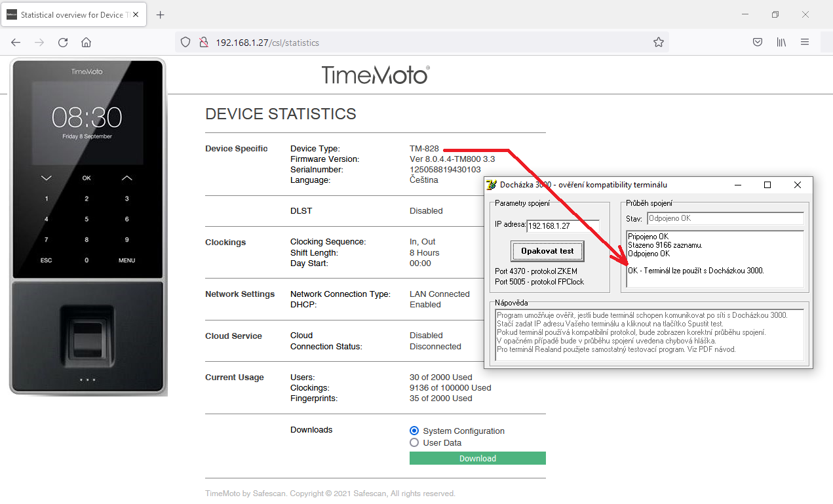This screenshot has width=833, height=504.
Task: Open a new browser tab
Action: pyautogui.click(x=161, y=14)
